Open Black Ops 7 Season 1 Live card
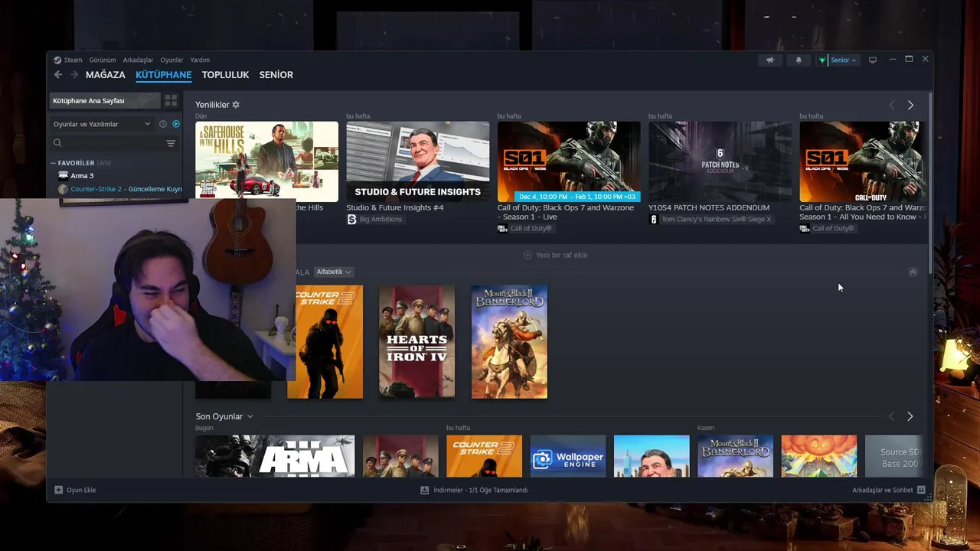This screenshot has height=551, width=980. click(x=569, y=161)
